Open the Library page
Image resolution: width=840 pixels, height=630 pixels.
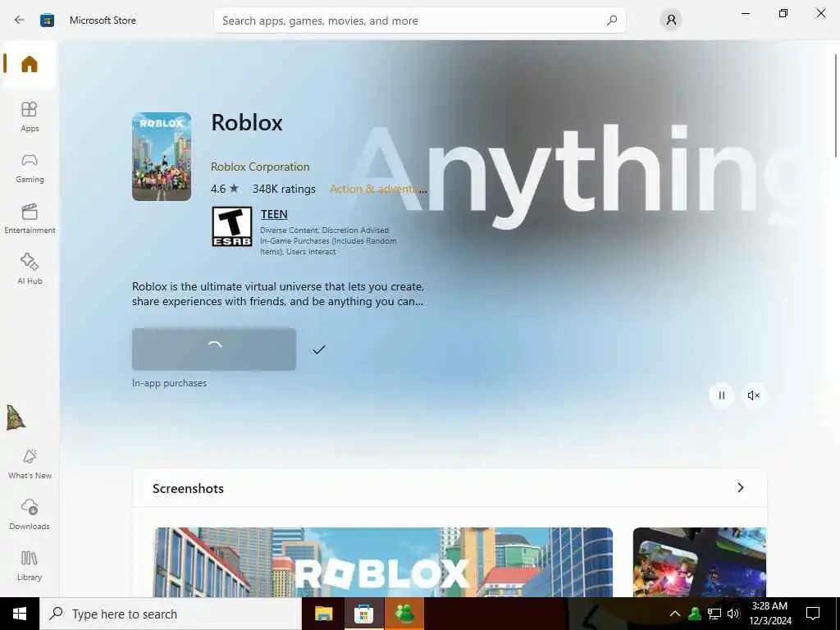click(30, 565)
